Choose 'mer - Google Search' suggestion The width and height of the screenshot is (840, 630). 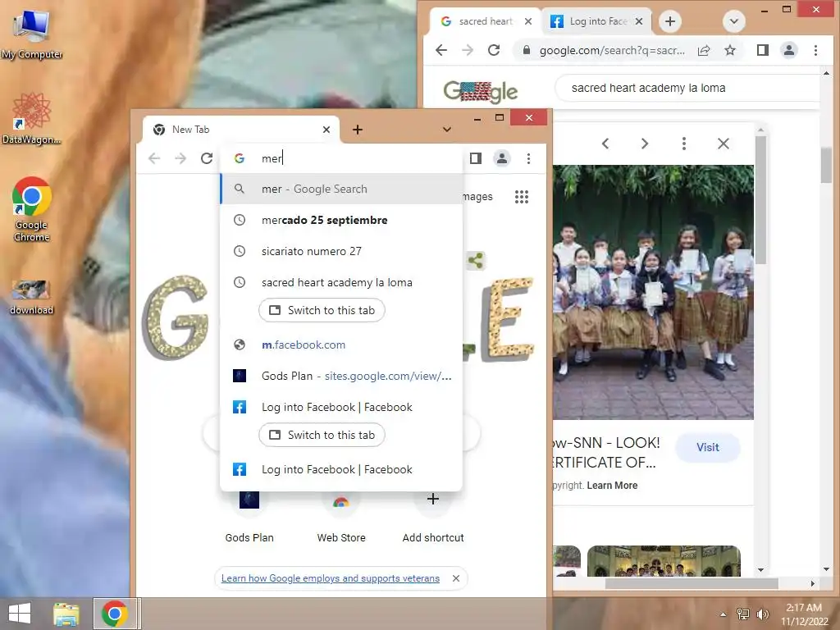[x=341, y=189]
